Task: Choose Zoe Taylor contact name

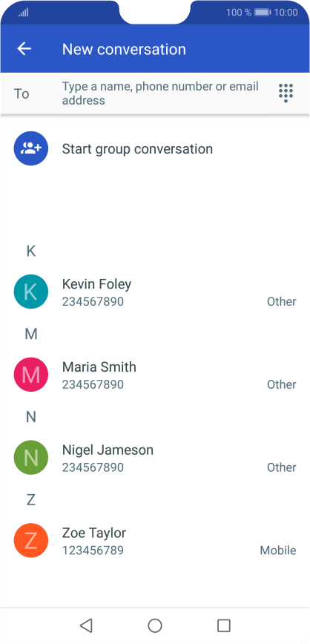Action: coord(94,533)
